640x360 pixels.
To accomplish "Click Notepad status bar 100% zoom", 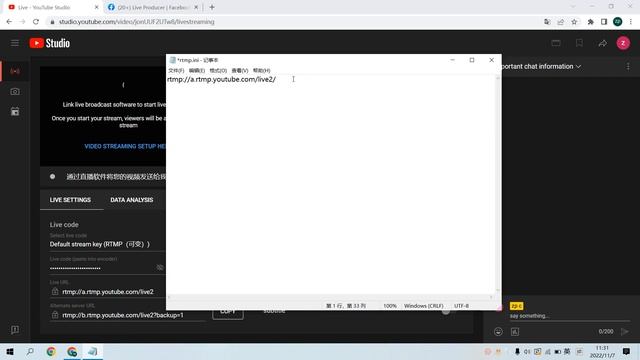I will 390,306.
